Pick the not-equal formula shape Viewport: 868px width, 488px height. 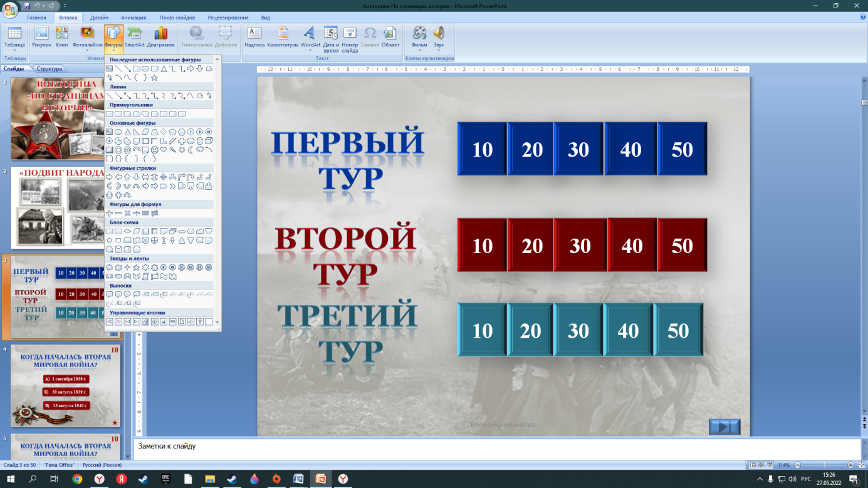coord(154,213)
